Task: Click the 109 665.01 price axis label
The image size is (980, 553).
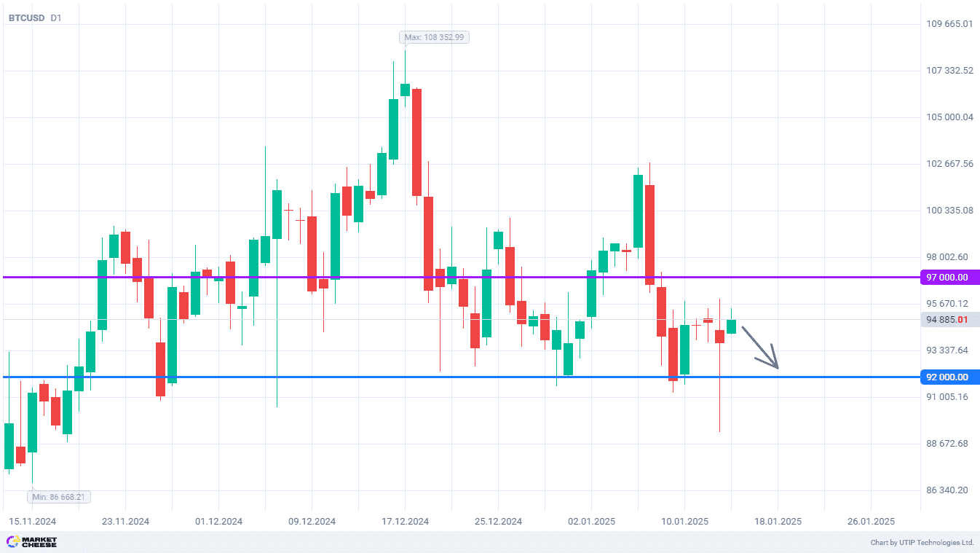Action: coord(949,24)
